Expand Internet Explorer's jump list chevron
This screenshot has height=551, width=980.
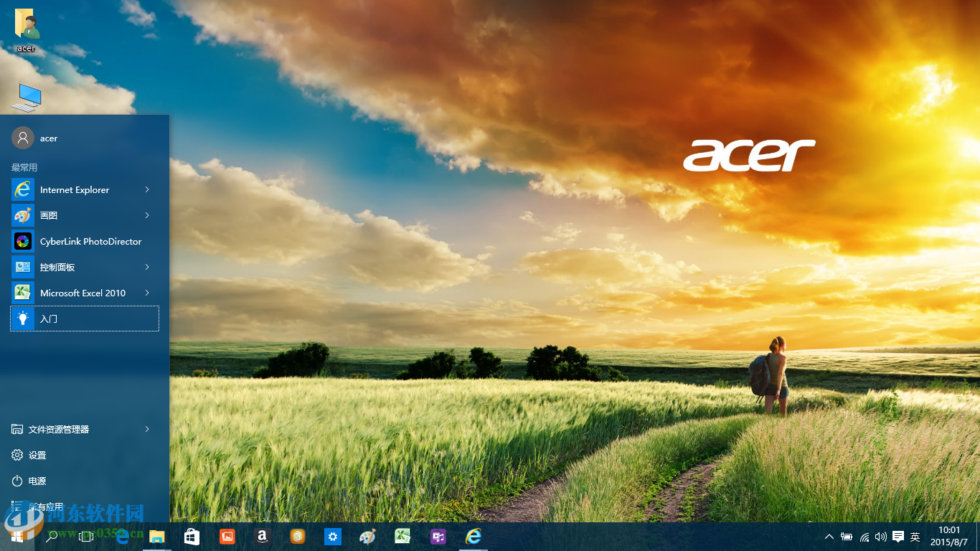[147, 189]
